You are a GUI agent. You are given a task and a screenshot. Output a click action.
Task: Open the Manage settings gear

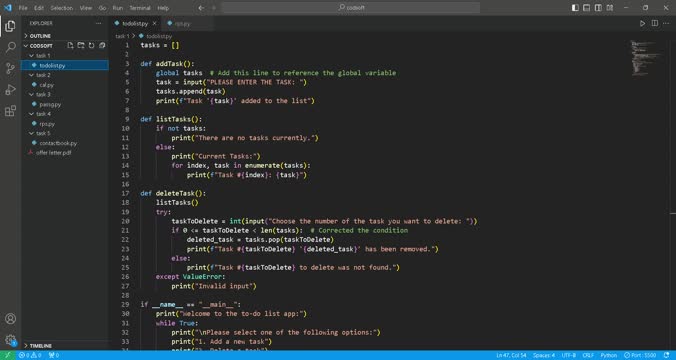click(x=10, y=340)
